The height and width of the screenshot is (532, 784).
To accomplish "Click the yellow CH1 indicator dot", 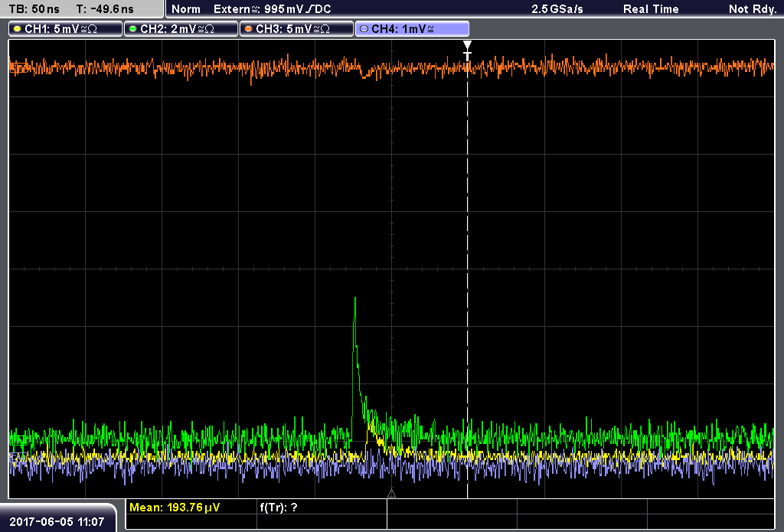I will pos(18,29).
